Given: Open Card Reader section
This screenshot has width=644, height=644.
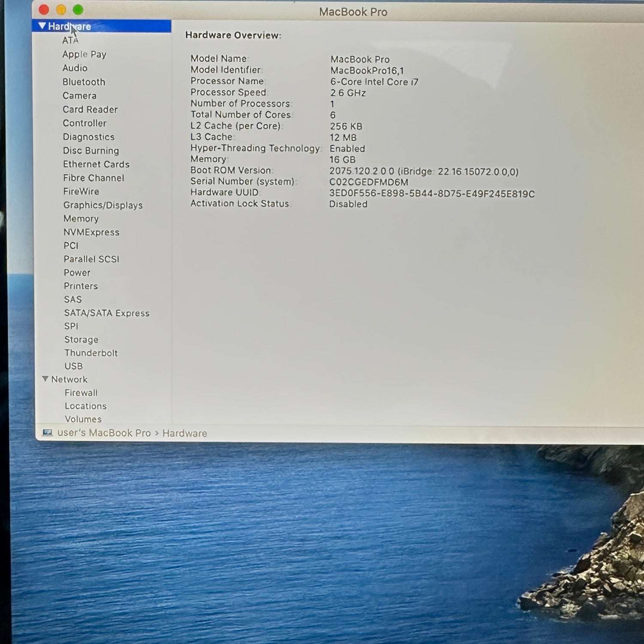Looking at the screenshot, I should (x=90, y=109).
